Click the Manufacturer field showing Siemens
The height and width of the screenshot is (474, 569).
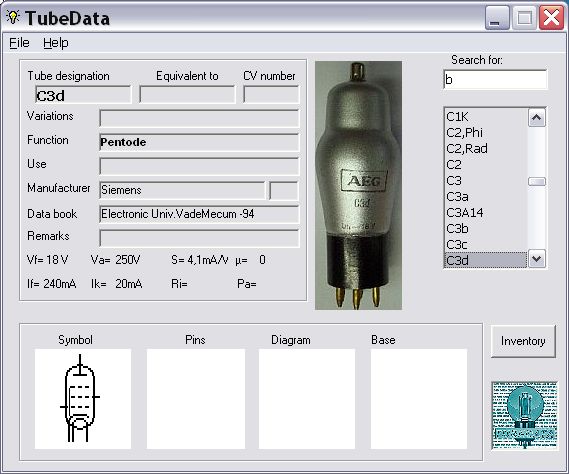pyautogui.click(x=182, y=190)
